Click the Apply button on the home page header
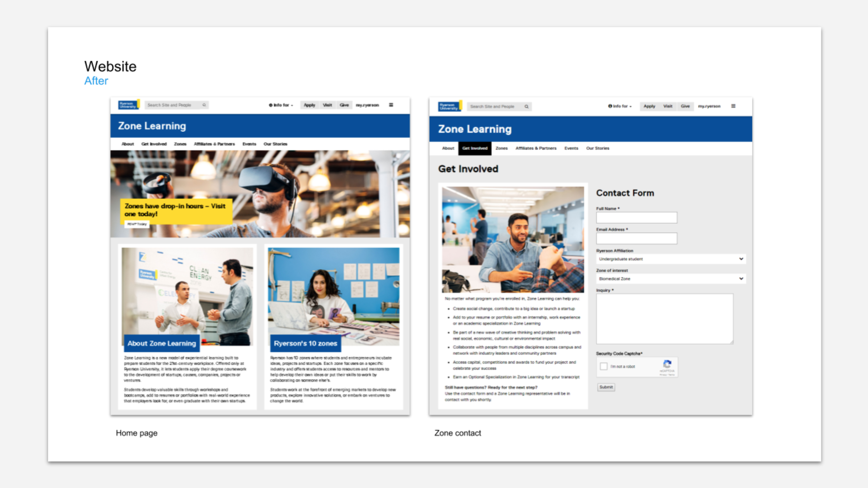This screenshot has height=488, width=868. [309, 105]
